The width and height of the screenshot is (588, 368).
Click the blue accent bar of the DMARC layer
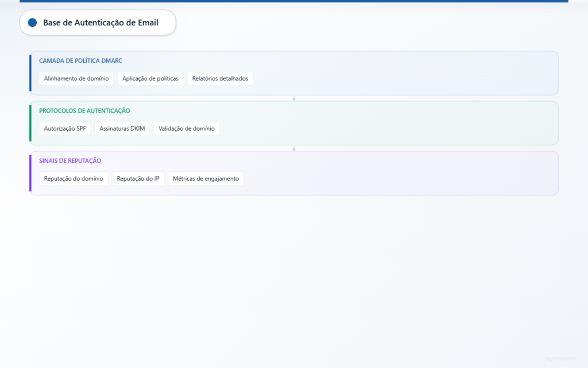(30, 73)
